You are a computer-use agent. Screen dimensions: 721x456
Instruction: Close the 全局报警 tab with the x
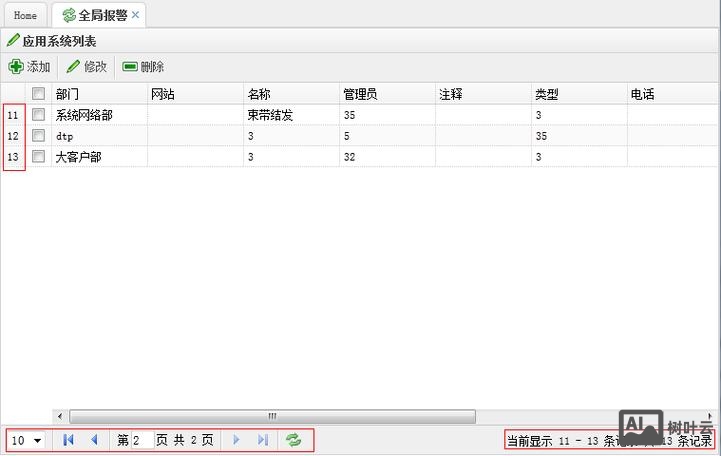tap(135, 15)
